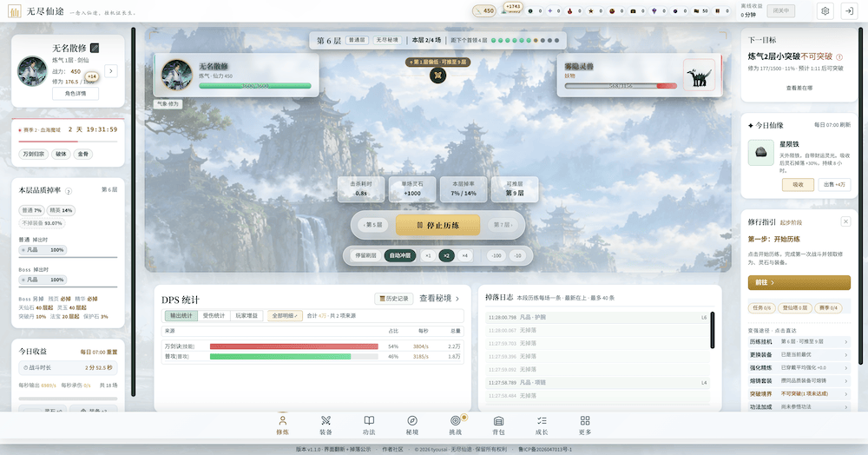Click the 无尽秘境 label chip

(387, 41)
